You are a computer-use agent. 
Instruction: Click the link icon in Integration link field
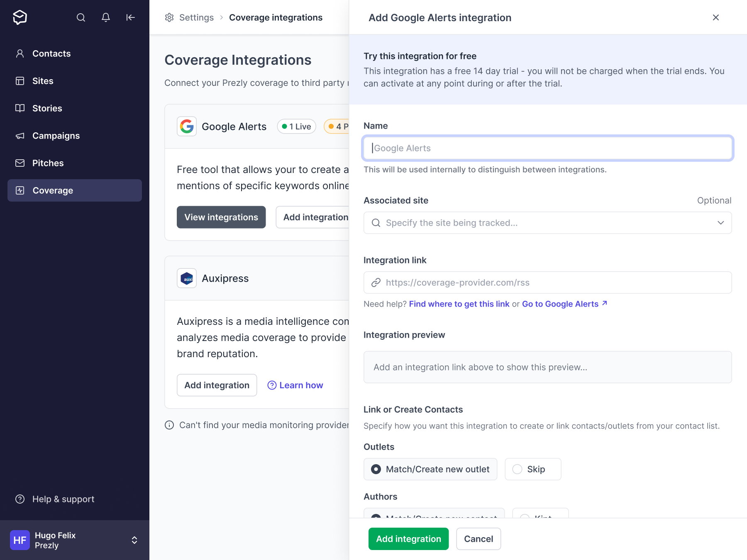coord(376,282)
